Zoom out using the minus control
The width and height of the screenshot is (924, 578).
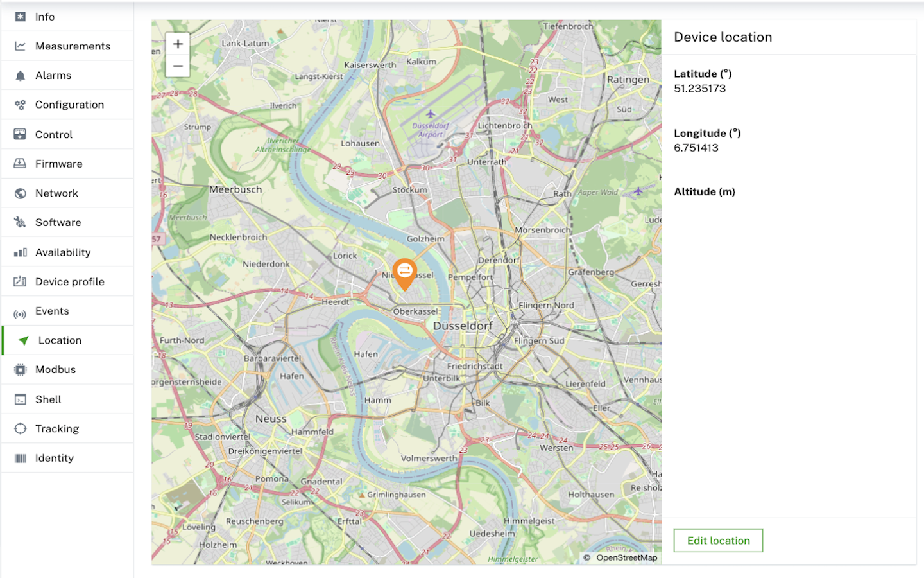pos(177,66)
